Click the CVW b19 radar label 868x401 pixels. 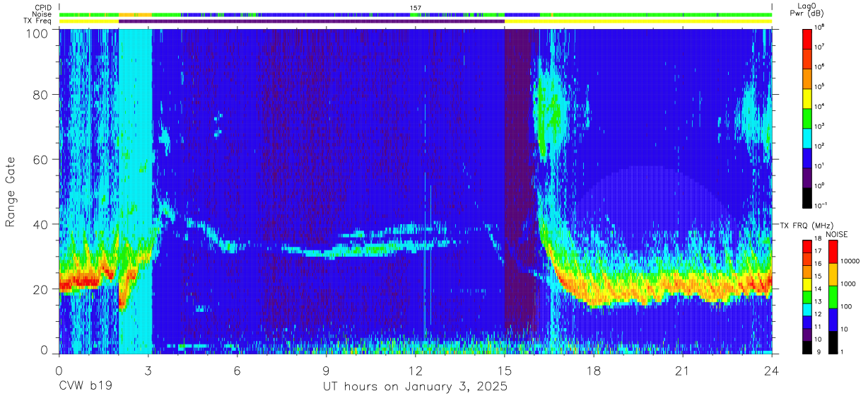point(85,386)
